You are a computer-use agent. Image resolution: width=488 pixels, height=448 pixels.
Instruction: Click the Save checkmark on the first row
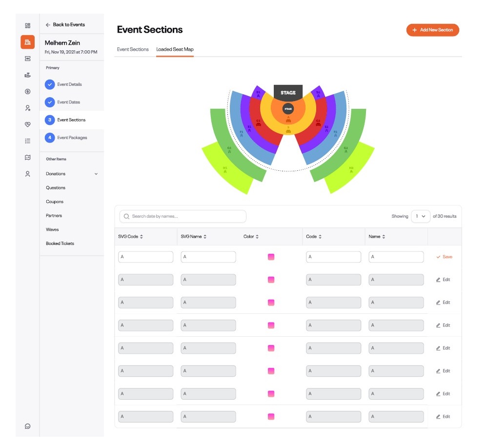point(444,256)
